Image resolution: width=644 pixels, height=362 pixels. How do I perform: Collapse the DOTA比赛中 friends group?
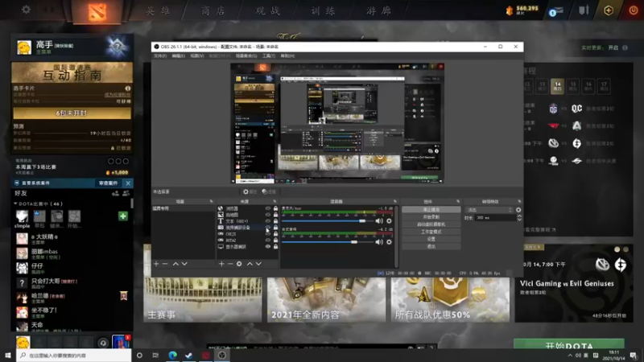point(15,204)
